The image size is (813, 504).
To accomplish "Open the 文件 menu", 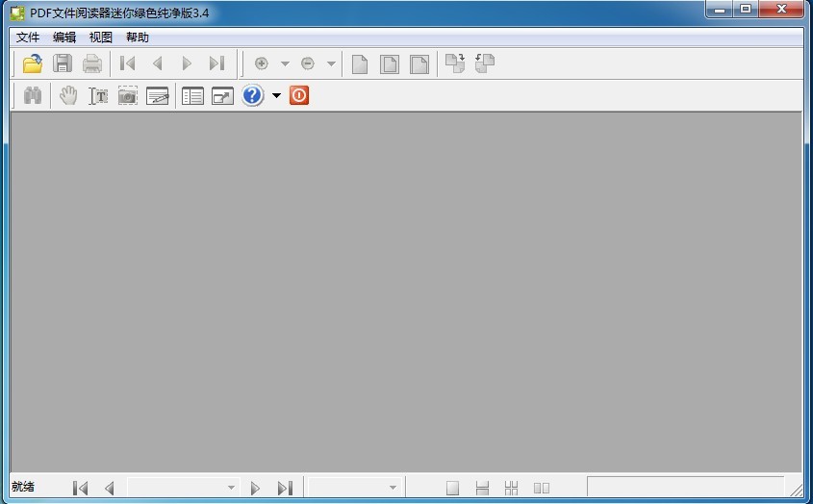I will click(x=28, y=38).
